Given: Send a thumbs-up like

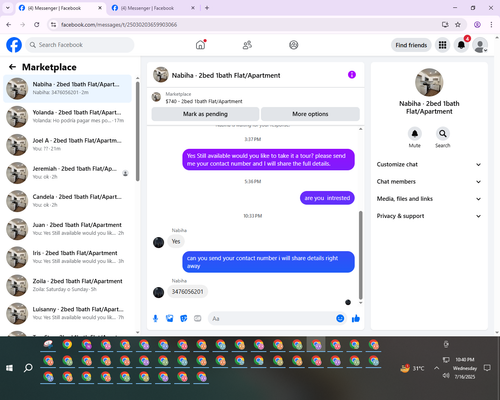Looking at the screenshot, I should pos(356,318).
